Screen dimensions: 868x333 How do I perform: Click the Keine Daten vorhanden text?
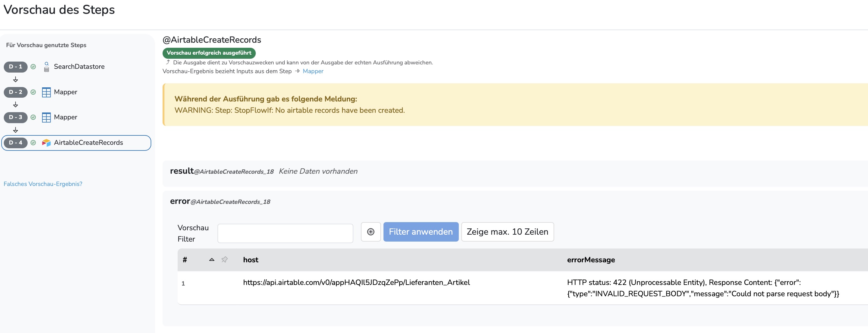(x=318, y=172)
